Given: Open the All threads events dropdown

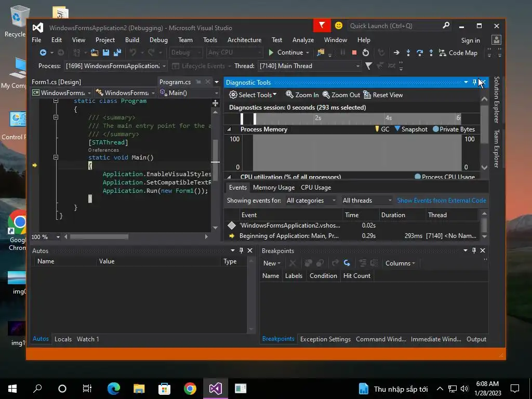Looking at the screenshot, I should click(x=367, y=201).
